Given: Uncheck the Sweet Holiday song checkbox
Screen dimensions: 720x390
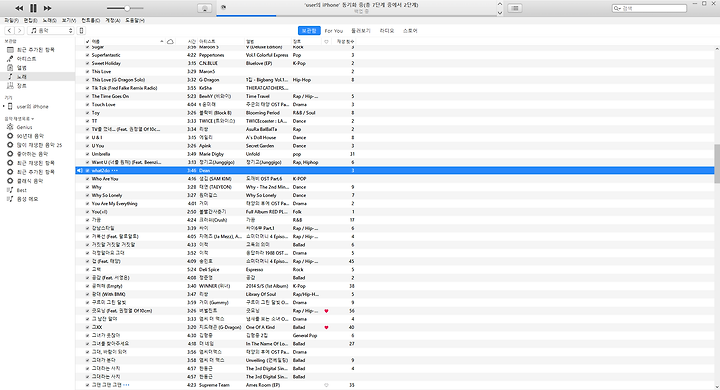Looking at the screenshot, I should pyautogui.click(x=87, y=63).
